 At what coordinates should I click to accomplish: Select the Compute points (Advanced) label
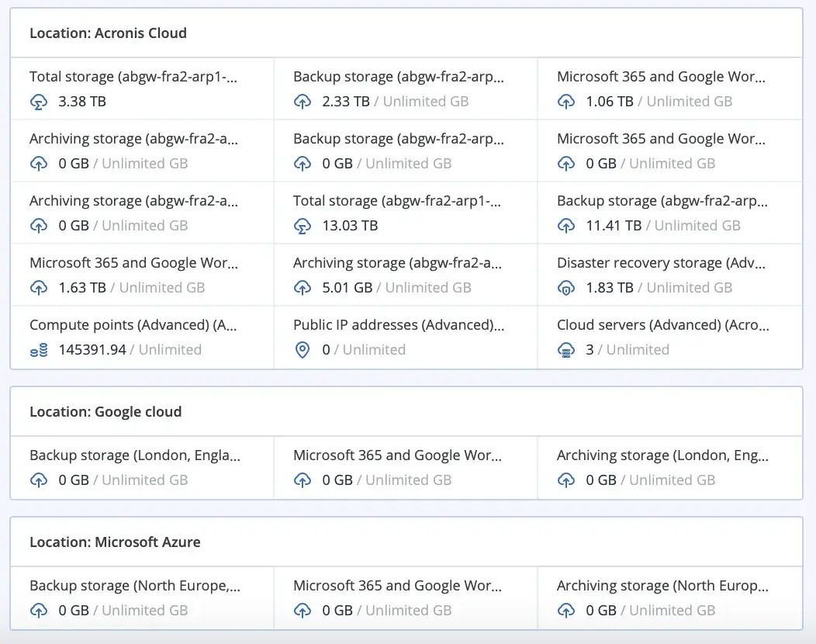point(133,325)
